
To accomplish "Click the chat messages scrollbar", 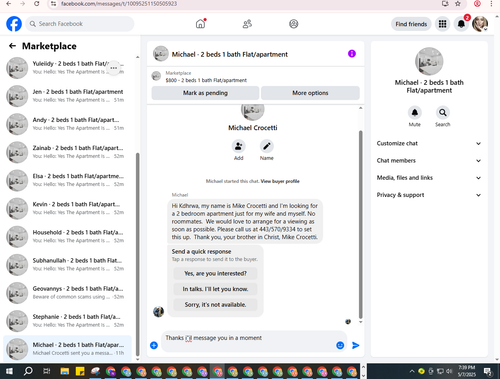I will click(360, 225).
